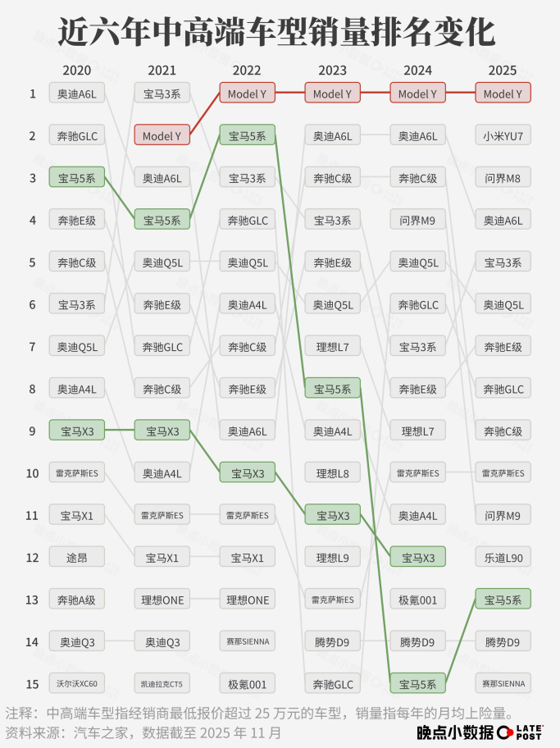Click the 问界M8 box
This screenshot has width=560, height=748.
click(503, 178)
